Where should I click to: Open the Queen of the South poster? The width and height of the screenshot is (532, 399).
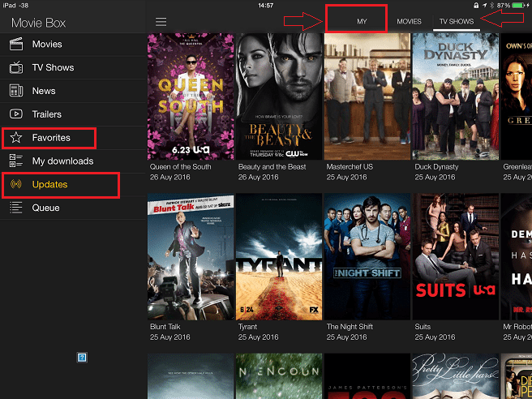point(191,97)
